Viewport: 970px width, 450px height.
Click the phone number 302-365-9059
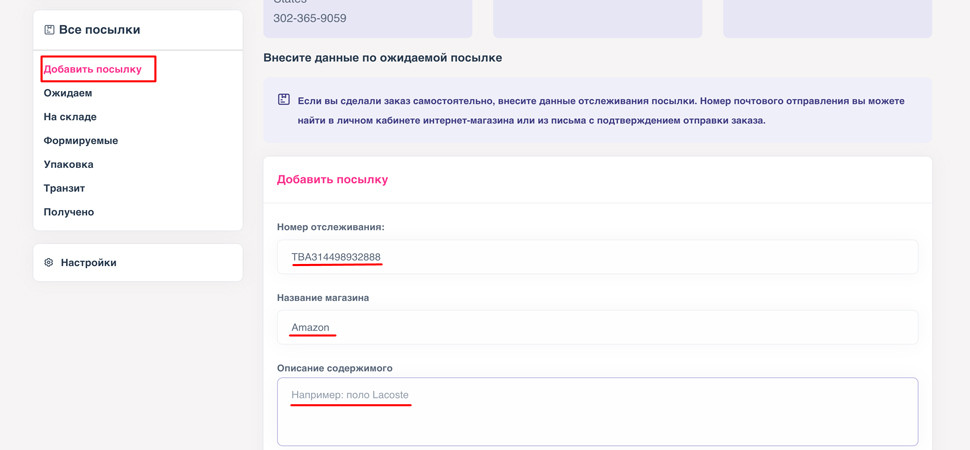pos(309,19)
